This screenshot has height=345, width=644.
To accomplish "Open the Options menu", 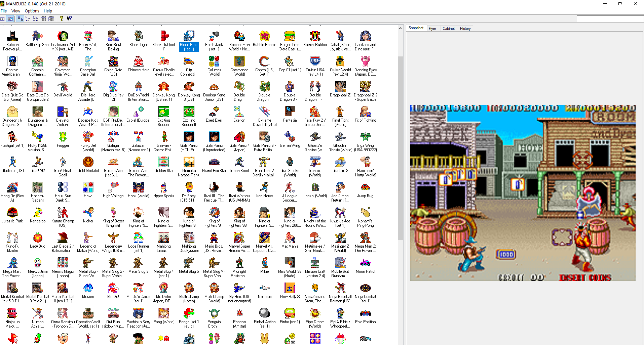I will pyautogui.click(x=32, y=11).
